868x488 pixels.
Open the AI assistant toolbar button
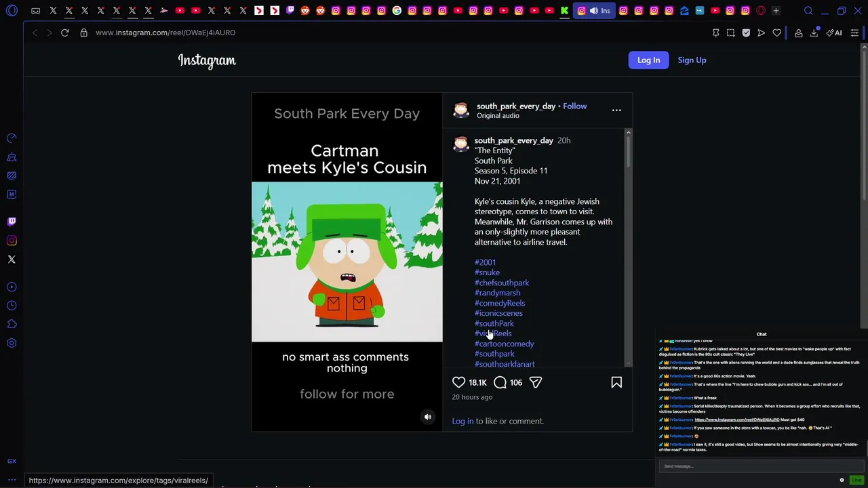pos(834,33)
